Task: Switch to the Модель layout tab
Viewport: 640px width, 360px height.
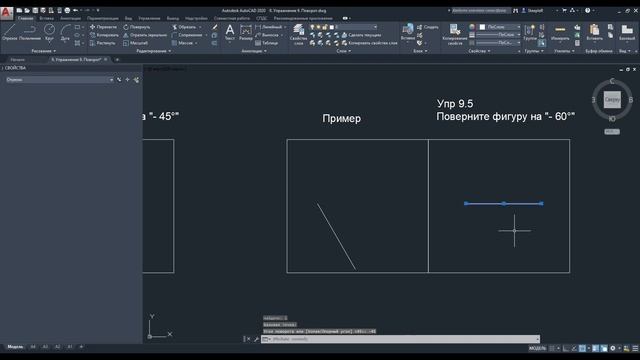Action: pos(16,347)
